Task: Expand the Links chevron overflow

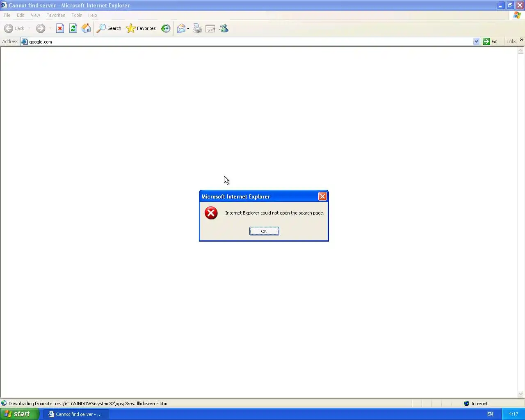Action: pos(521,40)
